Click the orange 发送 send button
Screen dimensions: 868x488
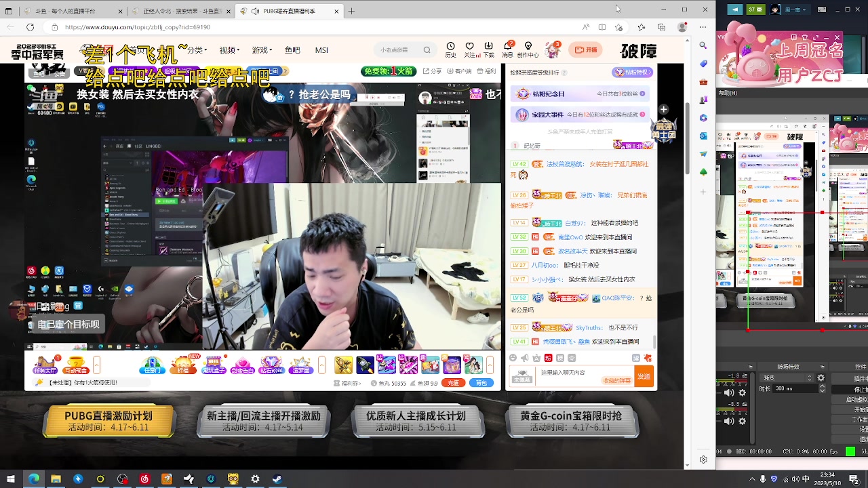coord(644,376)
